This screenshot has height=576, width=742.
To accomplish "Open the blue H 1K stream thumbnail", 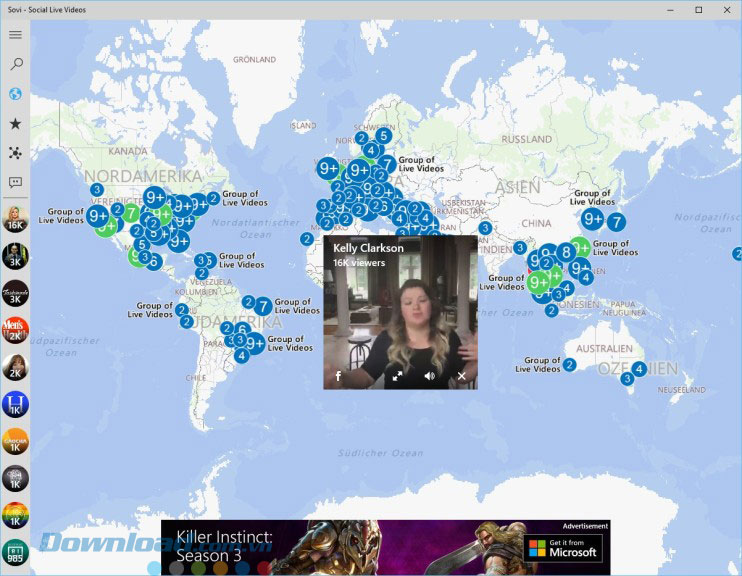I will coord(15,404).
